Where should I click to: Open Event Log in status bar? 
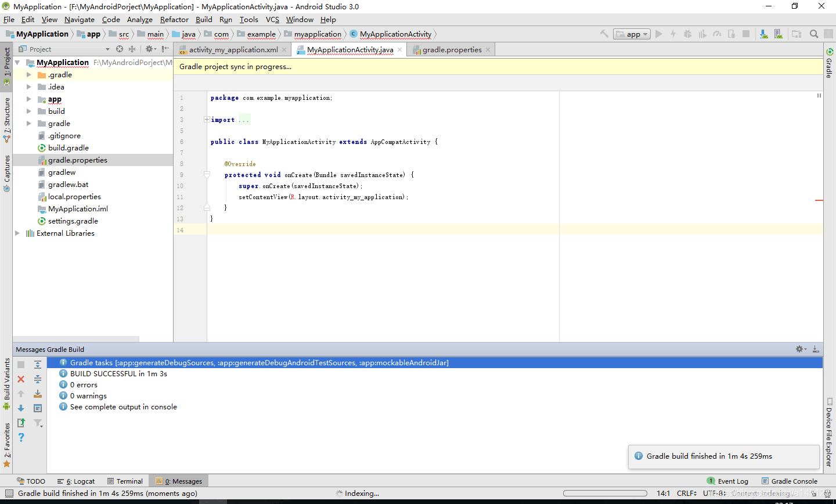click(x=727, y=481)
